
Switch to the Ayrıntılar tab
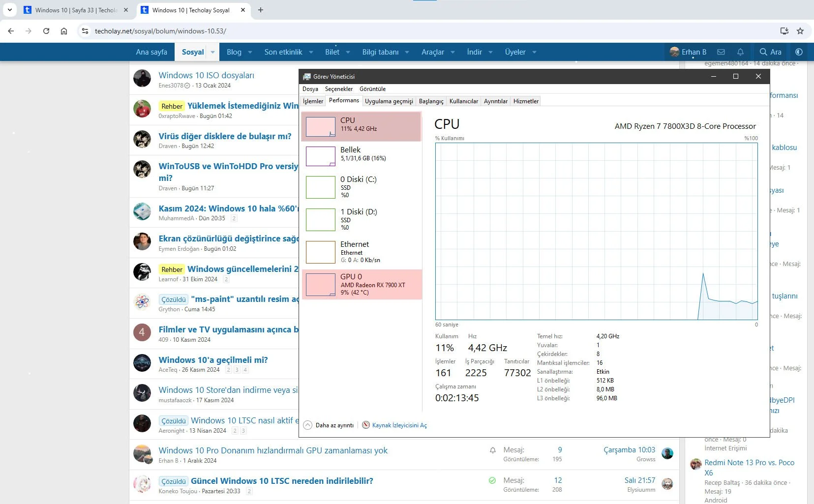[x=496, y=101]
